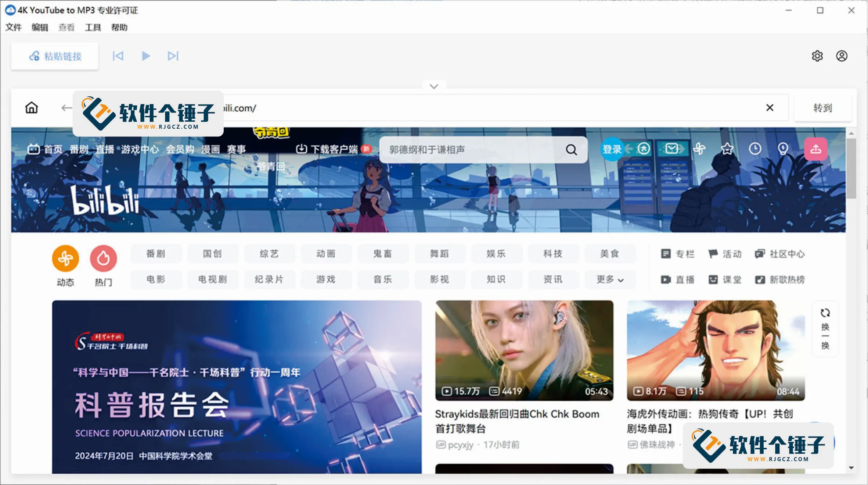Skip to previous track in toolbar
This screenshot has width=868, height=485.
pos(118,56)
